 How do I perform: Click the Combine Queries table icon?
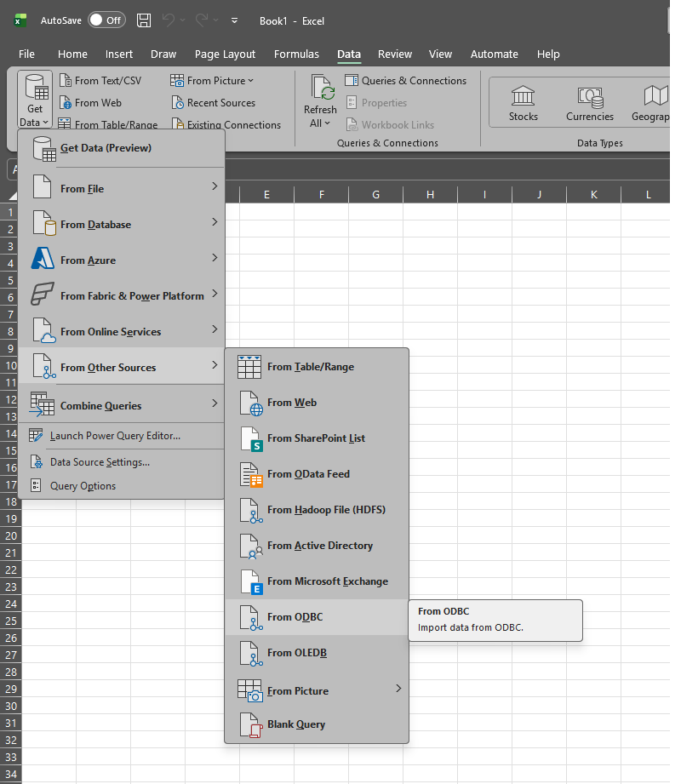(x=42, y=404)
